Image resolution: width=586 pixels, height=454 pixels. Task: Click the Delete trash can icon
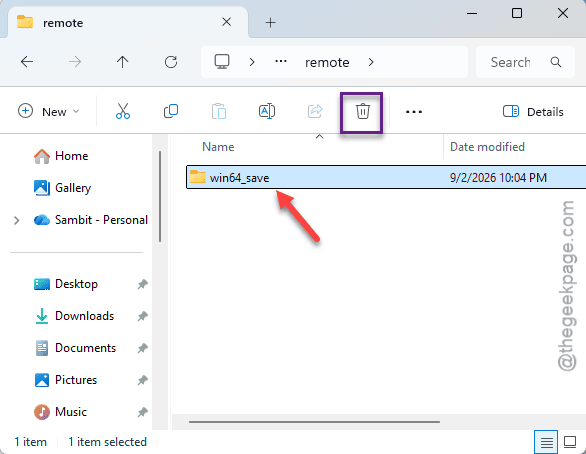pyautogui.click(x=362, y=112)
